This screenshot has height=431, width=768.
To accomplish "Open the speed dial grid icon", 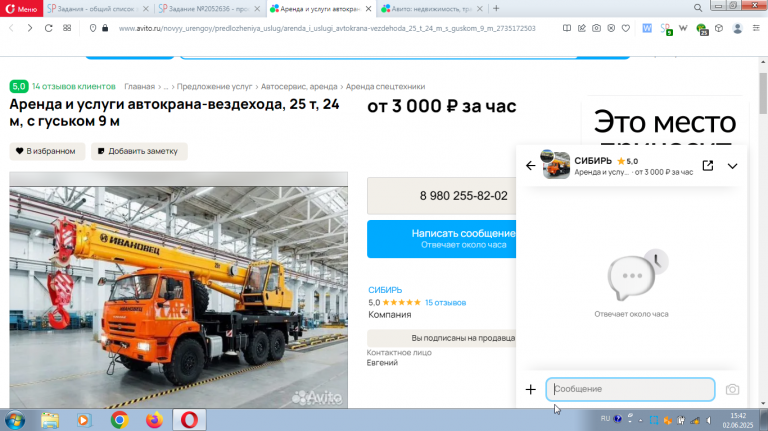I will (x=67, y=28).
